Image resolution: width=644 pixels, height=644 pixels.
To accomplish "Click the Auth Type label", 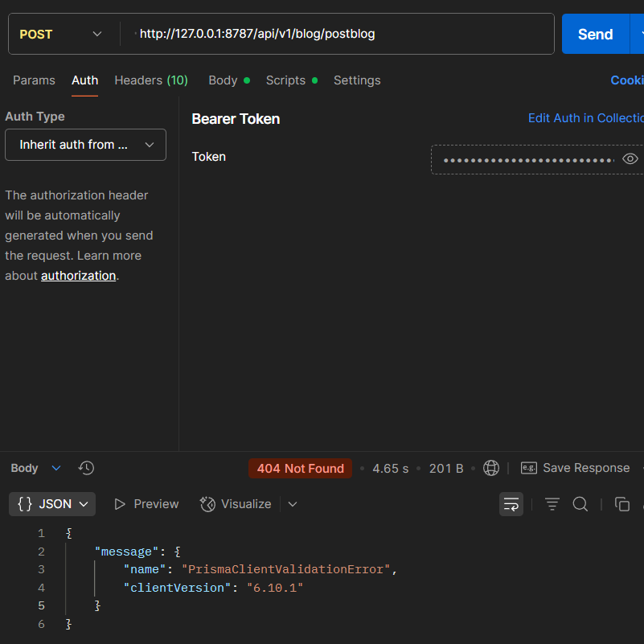I will coord(35,117).
